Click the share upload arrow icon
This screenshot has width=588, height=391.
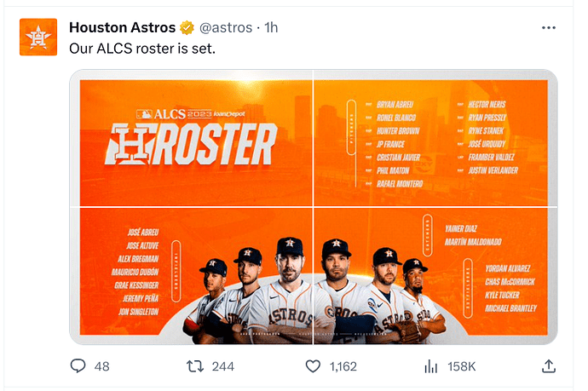(548, 366)
